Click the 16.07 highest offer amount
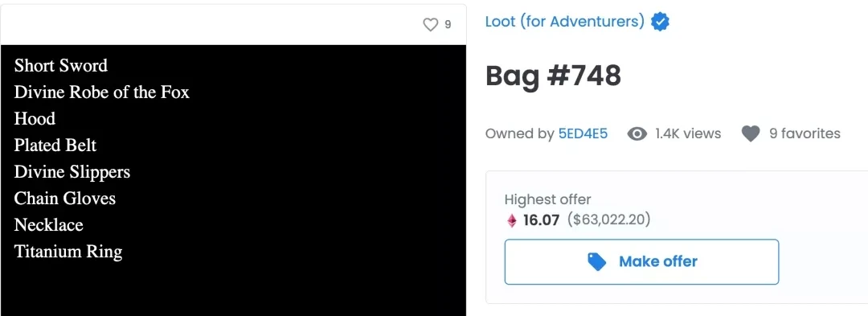This screenshot has height=316, width=868. click(x=542, y=220)
